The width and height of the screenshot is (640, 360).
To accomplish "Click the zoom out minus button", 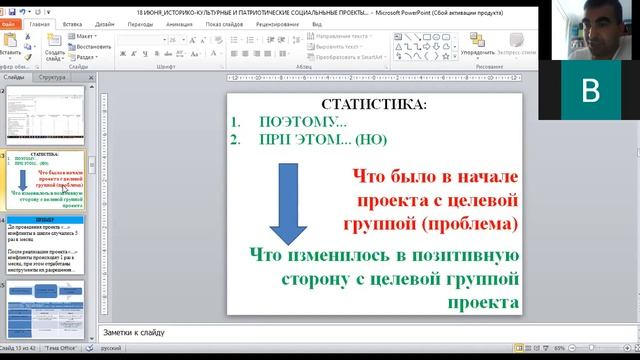I will (572, 348).
